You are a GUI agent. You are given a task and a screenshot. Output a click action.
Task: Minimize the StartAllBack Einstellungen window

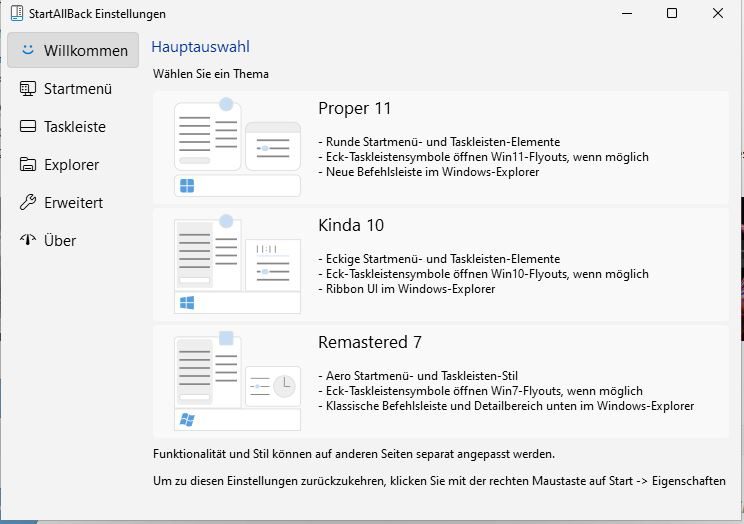pos(627,13)
